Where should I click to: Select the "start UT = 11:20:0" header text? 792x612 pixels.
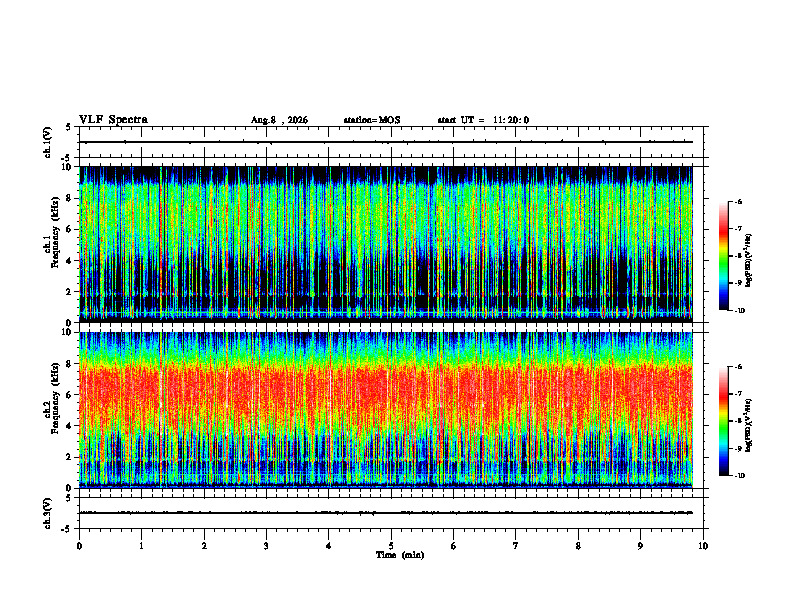pos(483,120)
